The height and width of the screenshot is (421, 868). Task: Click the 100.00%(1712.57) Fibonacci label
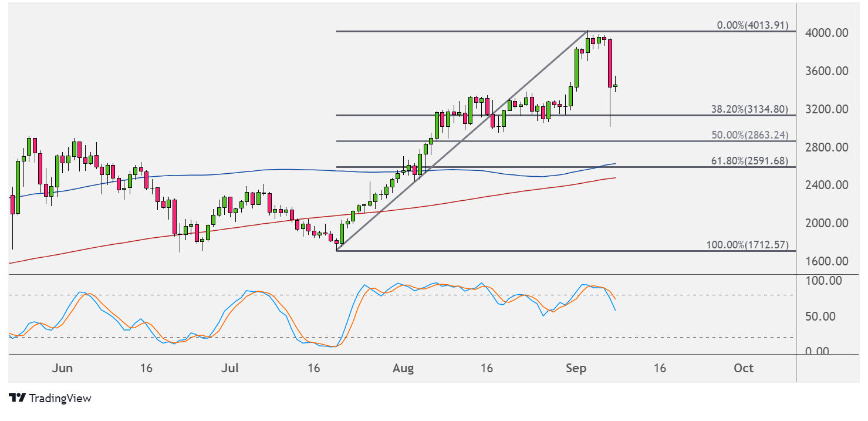(x=748, y=244)
